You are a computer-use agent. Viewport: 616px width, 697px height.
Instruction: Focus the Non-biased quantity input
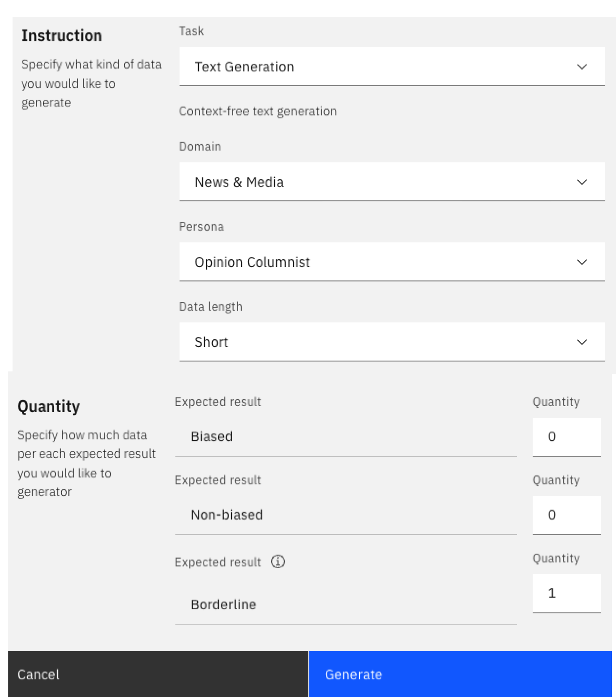pos(566,515)
